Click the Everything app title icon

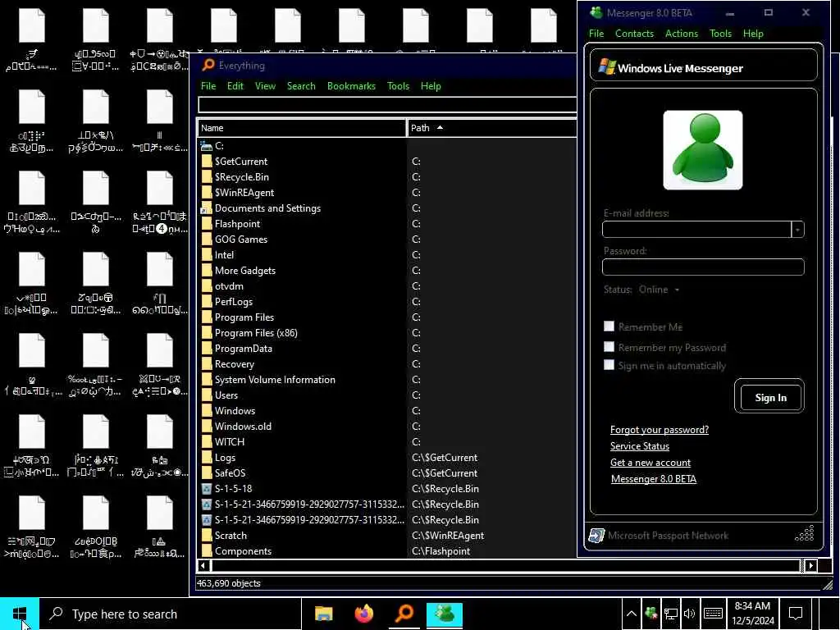click(208, 66)
